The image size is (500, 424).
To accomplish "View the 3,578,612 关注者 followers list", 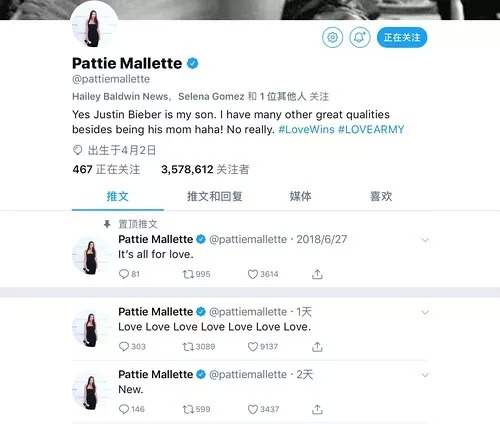I will point(205,169).
